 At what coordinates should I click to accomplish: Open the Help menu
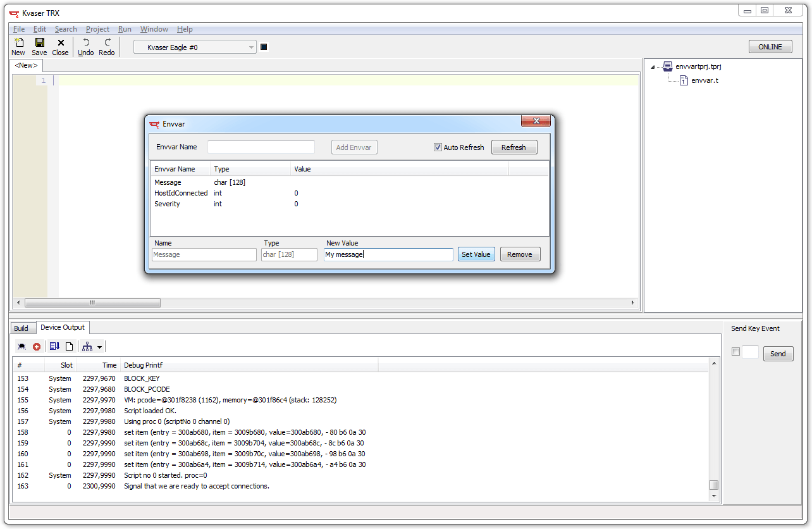pyautogui.click(x=185, y=29)
